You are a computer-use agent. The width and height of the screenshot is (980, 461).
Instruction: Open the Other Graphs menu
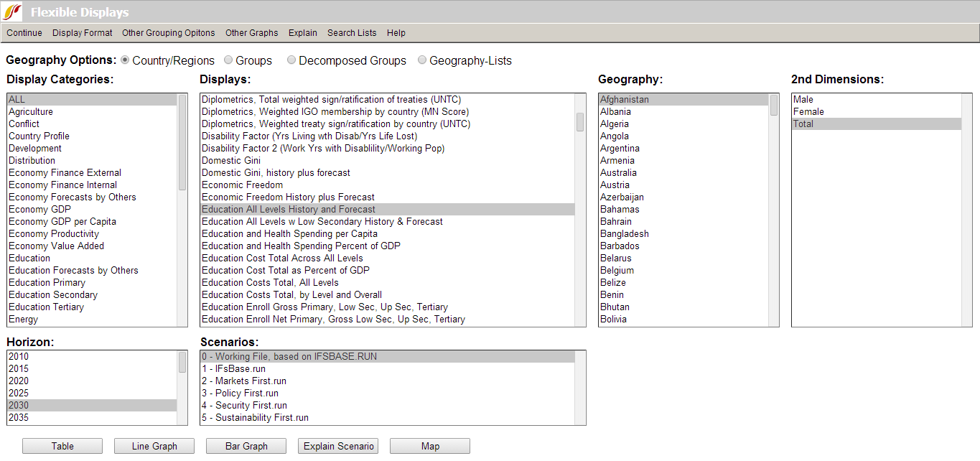click(x=251, y=33)
